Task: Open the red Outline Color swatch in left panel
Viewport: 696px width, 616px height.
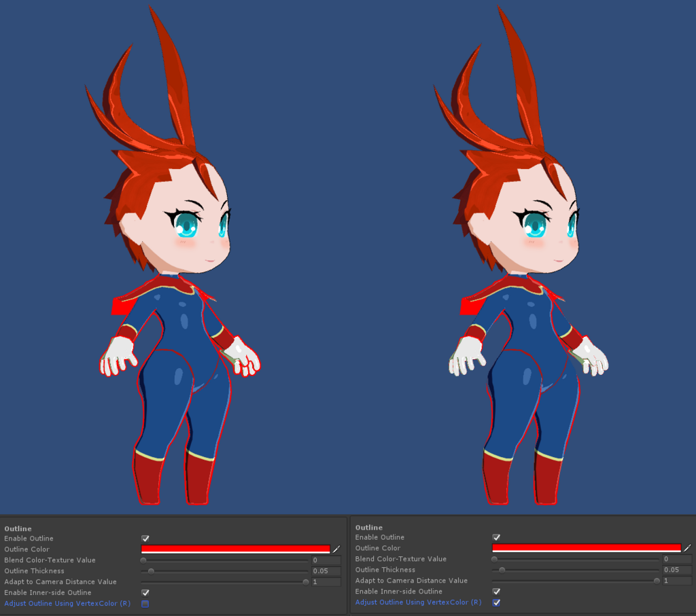Action: click(235, 549)
